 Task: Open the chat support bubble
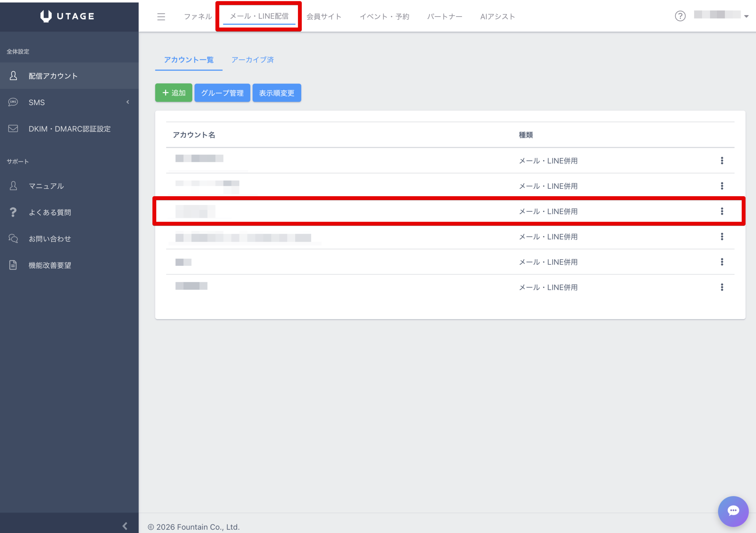(733, 511)
